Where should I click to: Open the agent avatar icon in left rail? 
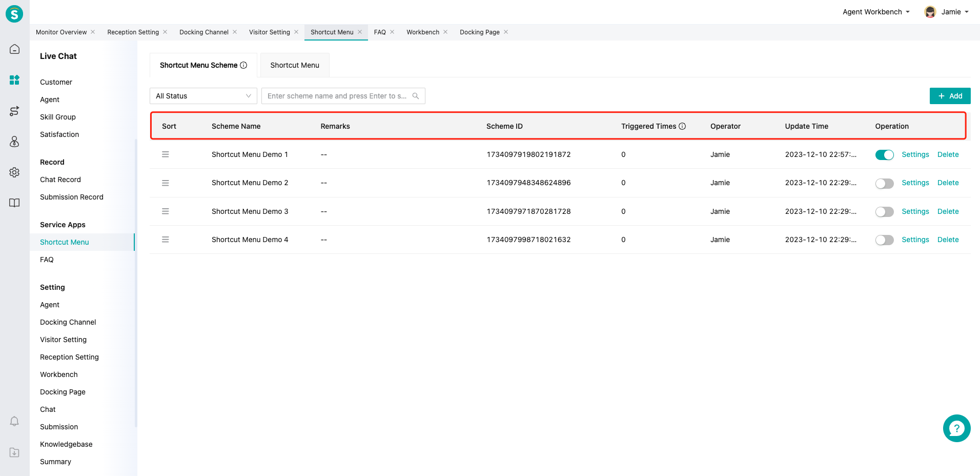pyautogui.click(x=14, y=142)
